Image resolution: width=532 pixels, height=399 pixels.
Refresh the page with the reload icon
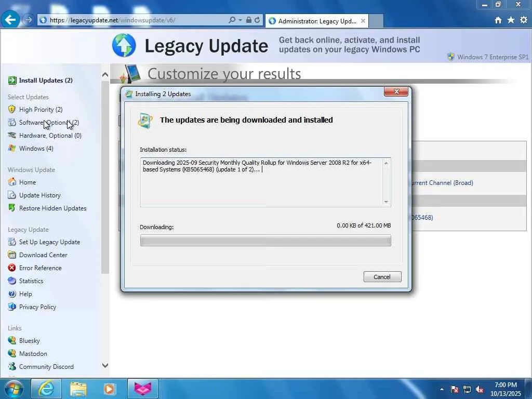click(257, 20)
